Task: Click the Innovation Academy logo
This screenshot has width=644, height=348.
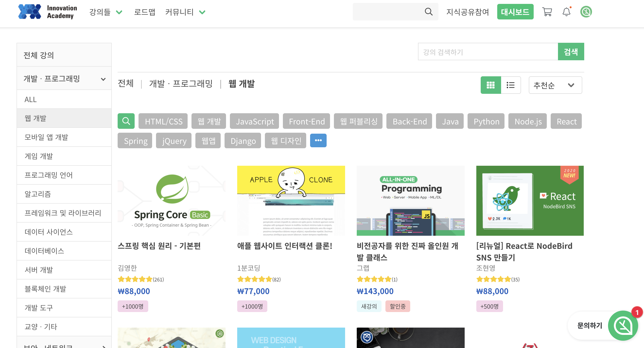Action: coord(47,12)
